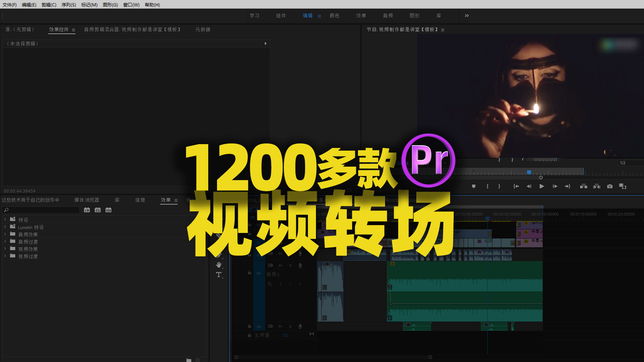Click the 主声道 level value 0.0

(285, 335)
